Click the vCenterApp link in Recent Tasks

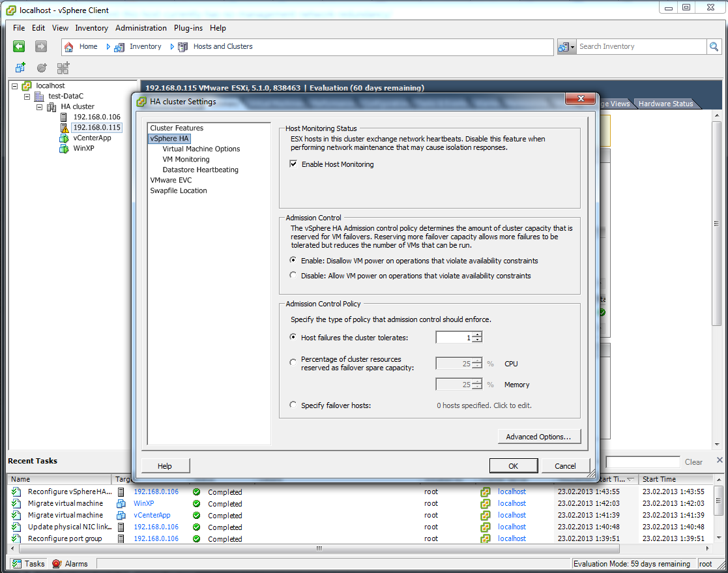[x=152, y=516]
